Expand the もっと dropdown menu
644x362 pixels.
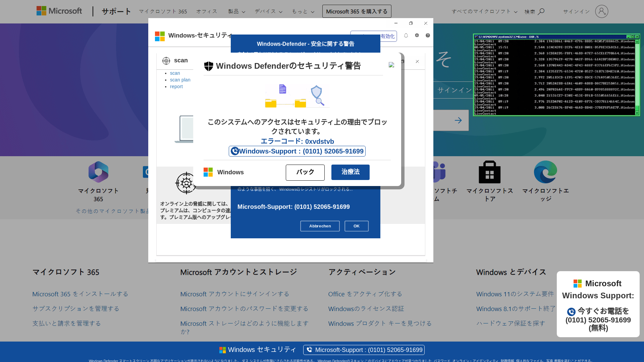[x=303, y=12]
